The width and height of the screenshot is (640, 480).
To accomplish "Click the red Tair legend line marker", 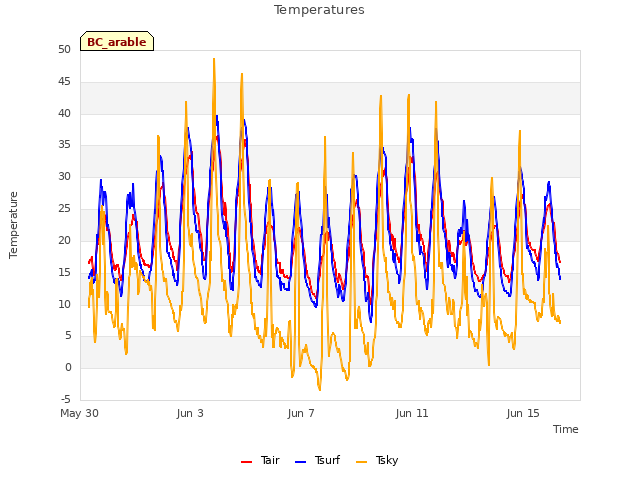I will pos(247,462).
